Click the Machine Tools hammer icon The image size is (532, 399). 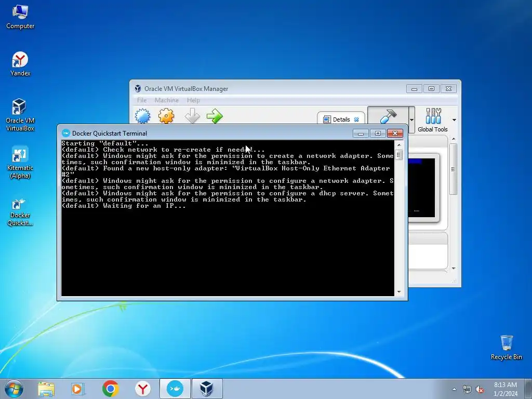pyautogui.click(x=388, y=116)
